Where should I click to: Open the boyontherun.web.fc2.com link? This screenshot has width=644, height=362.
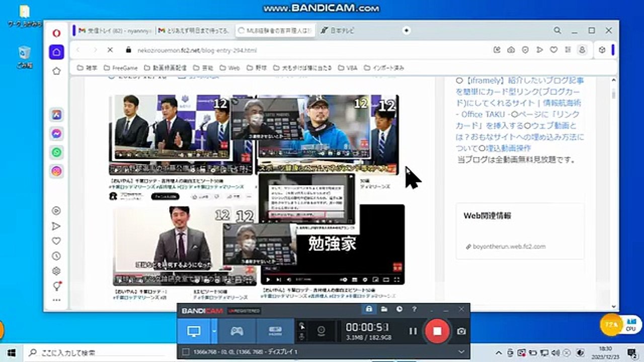click(x=509, y=246)
